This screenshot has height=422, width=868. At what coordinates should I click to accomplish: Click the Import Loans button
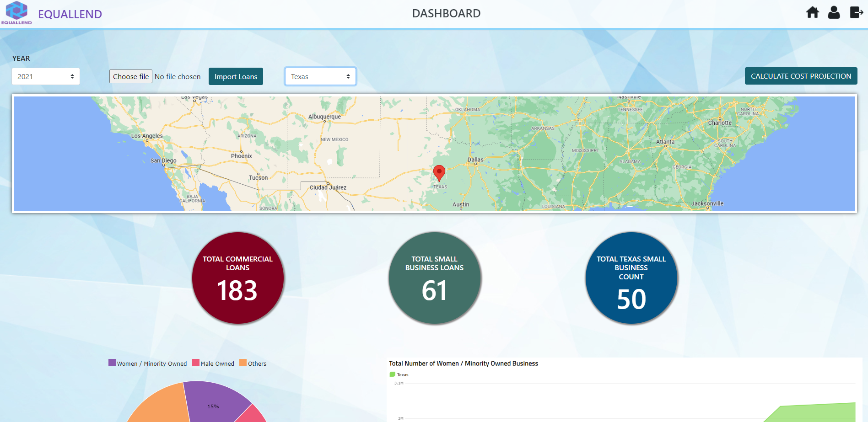click(x=236, y=76)
